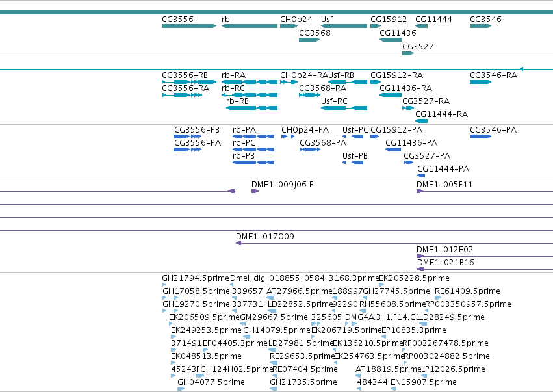This screenshot has width=553, height=392.
Task: Select the CG3546-PA protein bar
Action: (x=480, y=137)
